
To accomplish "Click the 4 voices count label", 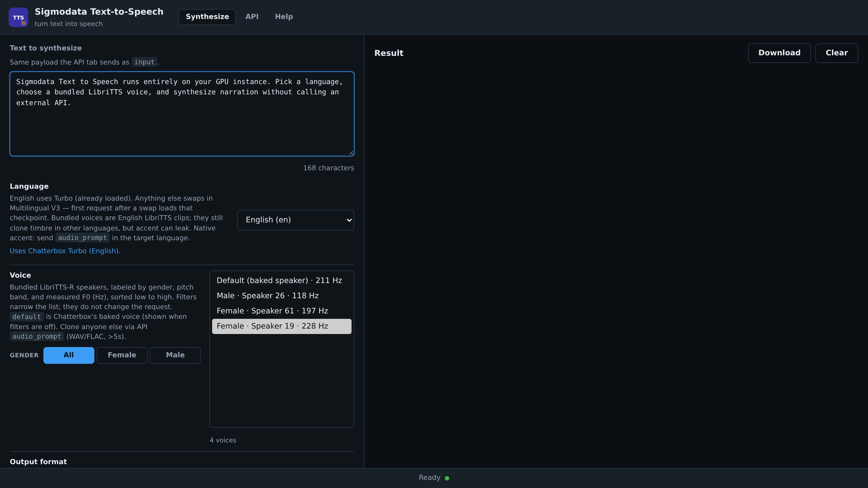I will [x=223, y=440].
